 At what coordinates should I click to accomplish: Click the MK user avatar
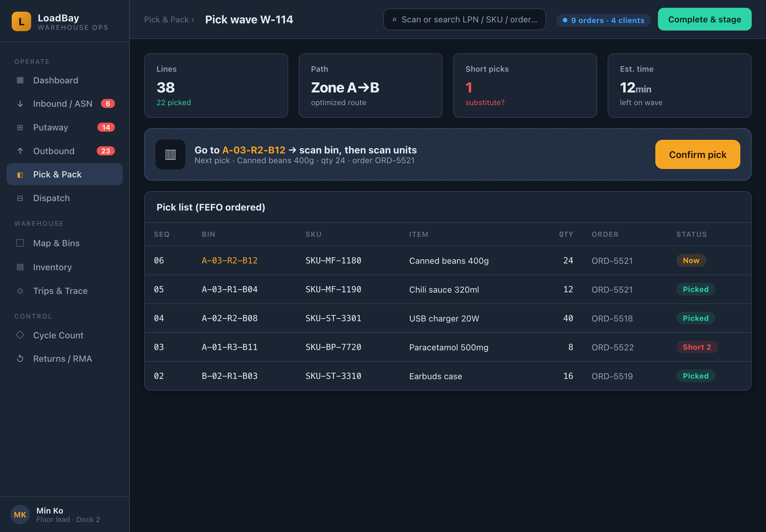(x=20, y=514)
